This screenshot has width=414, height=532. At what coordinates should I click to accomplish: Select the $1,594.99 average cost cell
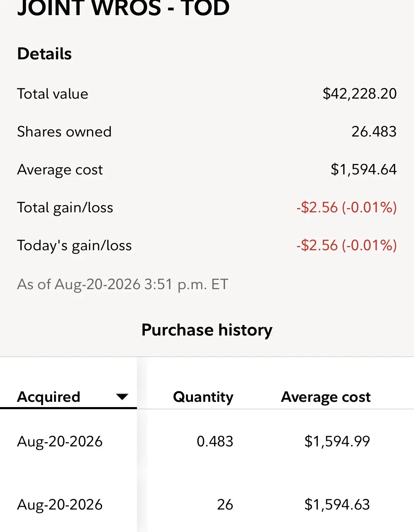[x=337, y=441]
